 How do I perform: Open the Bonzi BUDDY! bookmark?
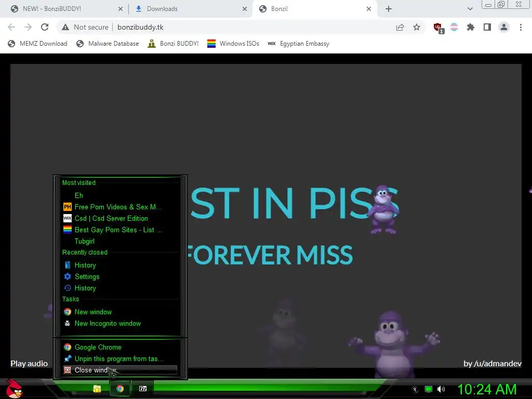pos(173,44)
